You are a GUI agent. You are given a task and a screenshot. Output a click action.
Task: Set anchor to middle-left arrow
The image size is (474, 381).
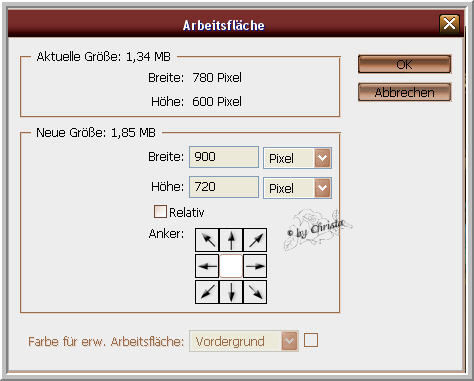coord(207,266)
